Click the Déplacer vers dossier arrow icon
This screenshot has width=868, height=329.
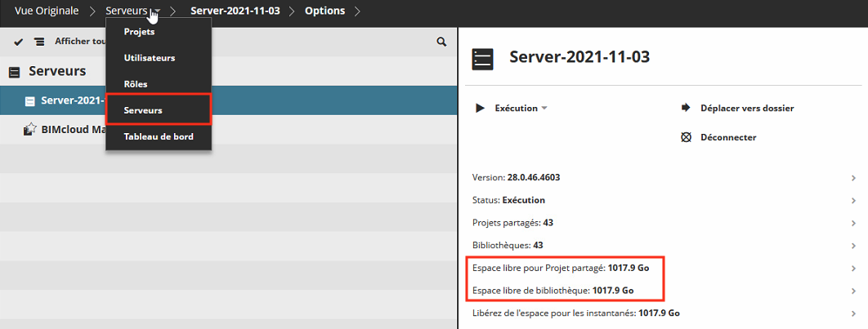(x=686, y=108)
